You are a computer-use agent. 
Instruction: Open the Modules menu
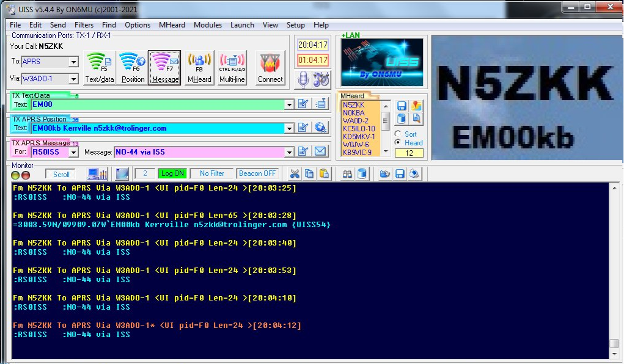(208, 24)
